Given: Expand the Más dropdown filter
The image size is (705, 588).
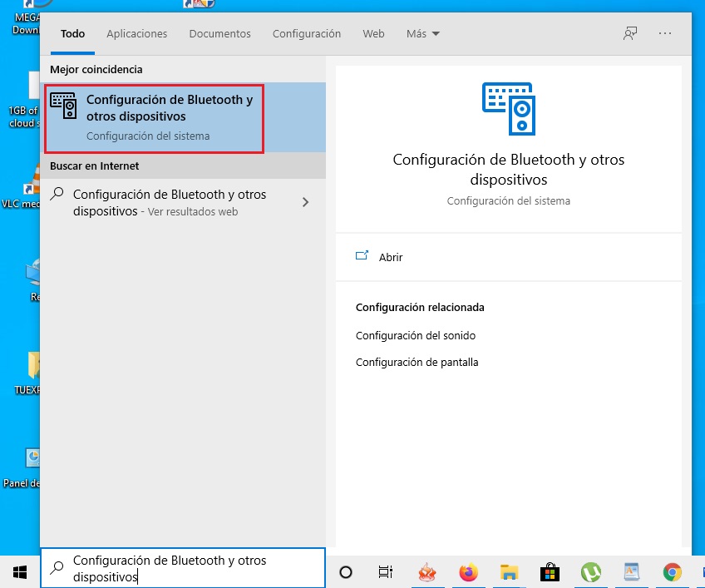Looking at the screenshot, I should click(x=423, y=34).
